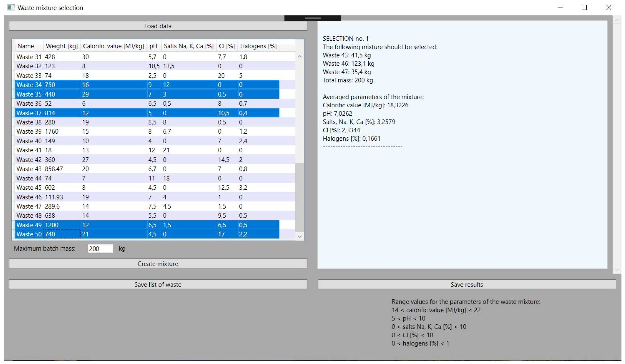Click Save list of waste

pyautogui.click(x=158, y=285)
